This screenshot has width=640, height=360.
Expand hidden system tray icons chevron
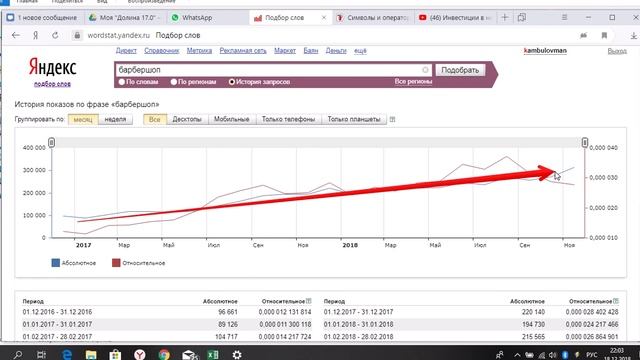[x=517, y=355]
